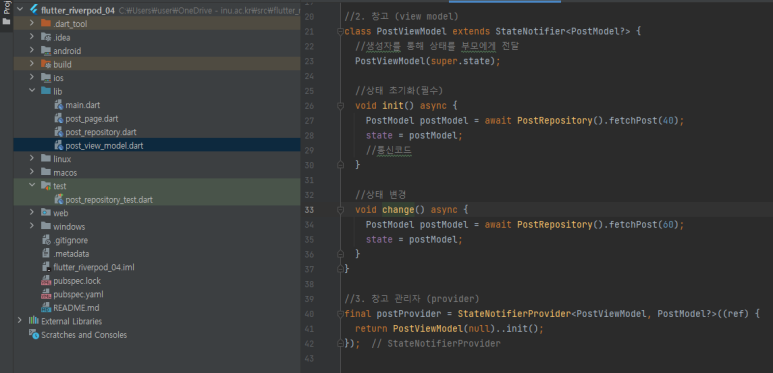Expand the .dart_tool folder chevron

click(32, 23)
